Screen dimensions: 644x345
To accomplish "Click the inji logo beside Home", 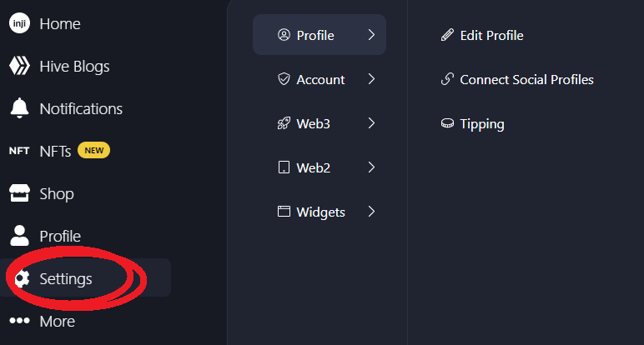I will point(19,23).
